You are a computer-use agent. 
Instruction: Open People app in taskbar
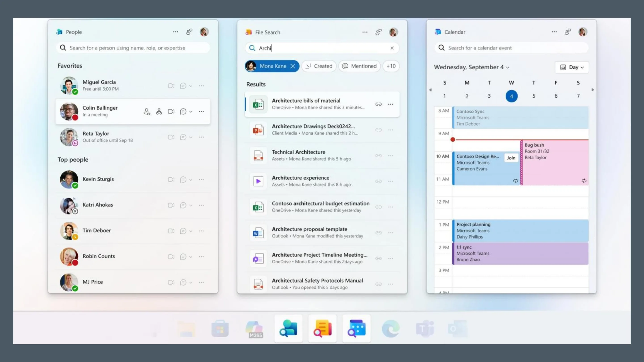[x=288, y=328]
